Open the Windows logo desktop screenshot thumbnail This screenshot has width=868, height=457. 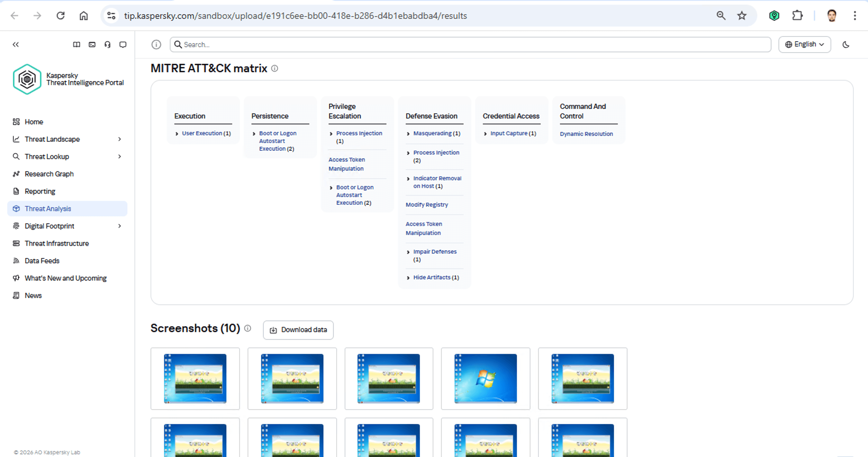pos(485,378)
